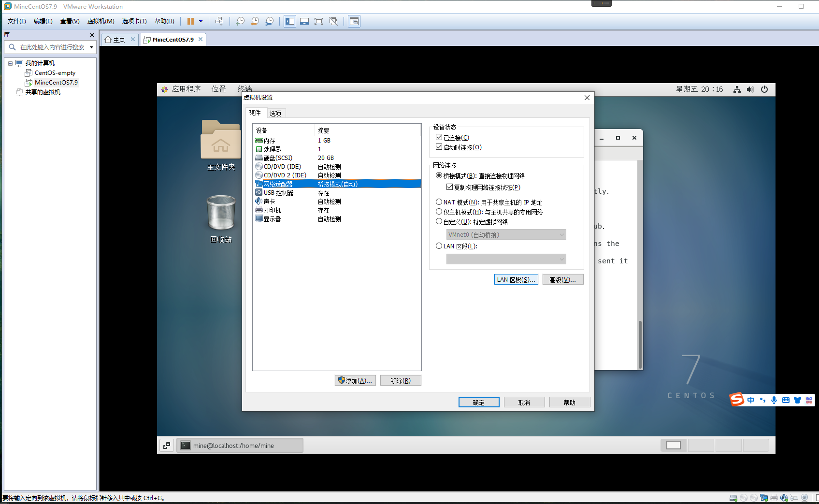Image resolution: width=819 pixels, height=504 pixels.
Task: Click the LAN 区段(S)... button
Action: (x=516, y=280)
